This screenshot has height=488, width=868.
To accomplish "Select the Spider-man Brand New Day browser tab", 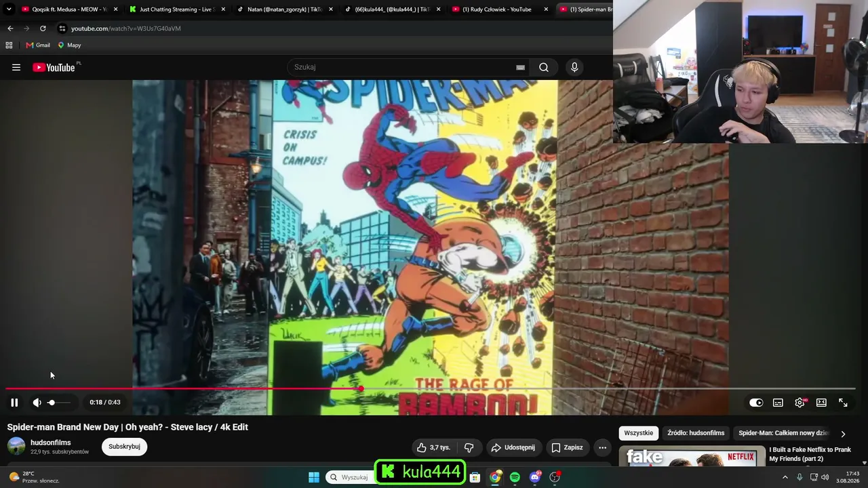I will (585, 9).
